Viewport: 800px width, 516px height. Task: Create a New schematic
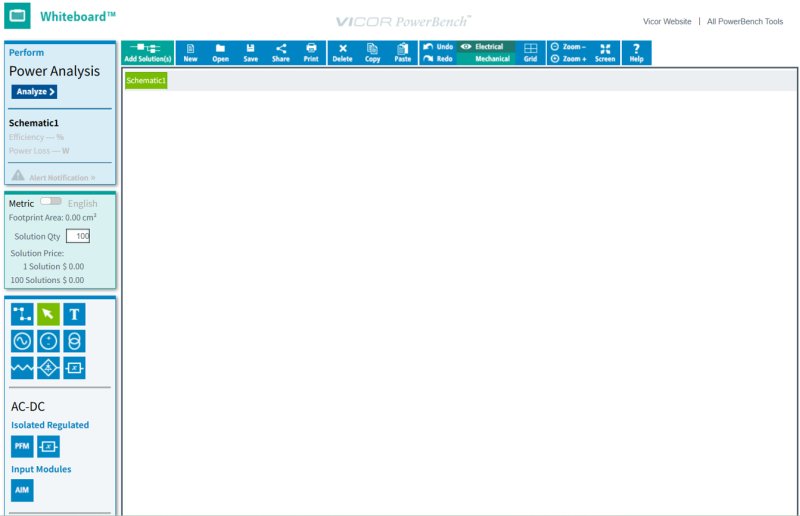click(x=190, y=53)
